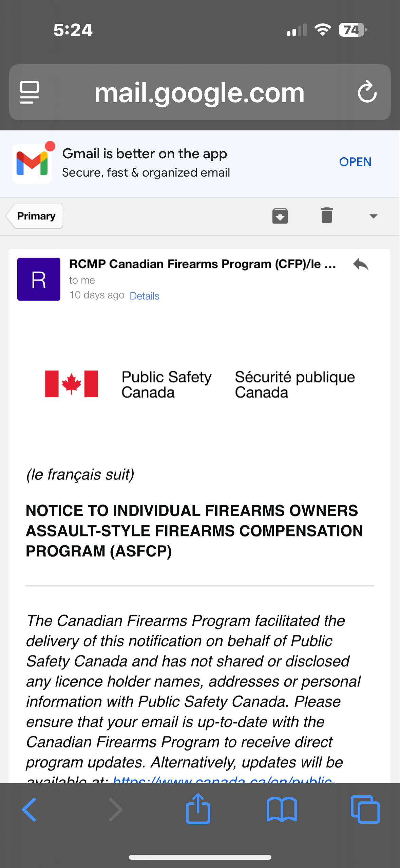Viewport: 400px width, 868px height.
Task: Expand the more actions dropdown arrow
Action: (374, 216)
